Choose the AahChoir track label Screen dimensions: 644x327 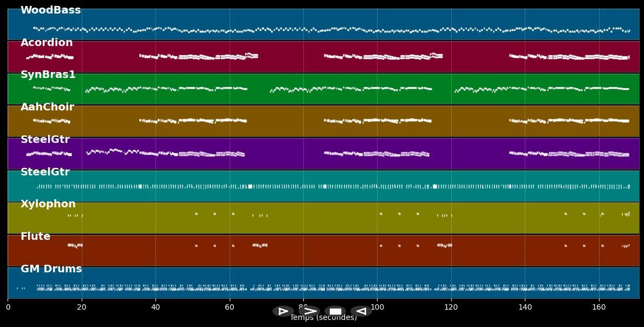pyautogui.click(x=47, y=107)
